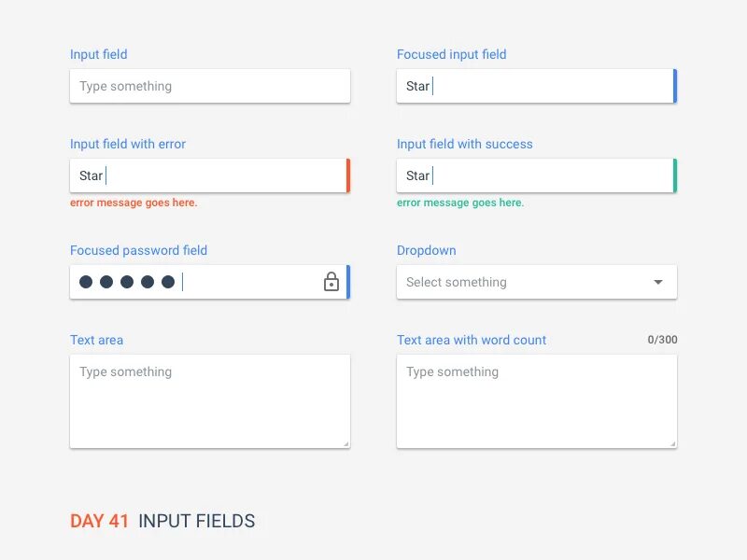Click the lock icon in password field

coord(331,282)
